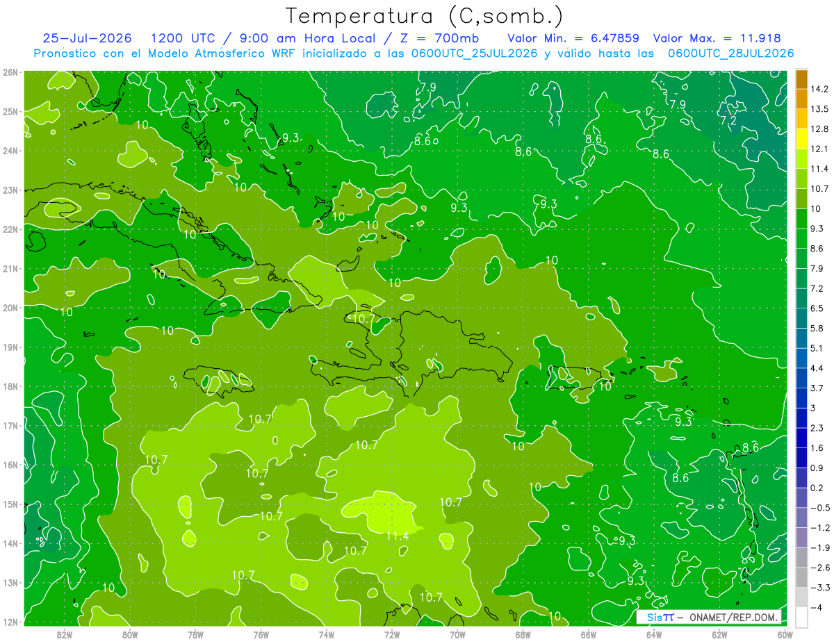Viewport: 834px width, 644px height.
Task: Click '1200 UTC / 9:00 am Hora Local'
Action: [x=264, y=38]
